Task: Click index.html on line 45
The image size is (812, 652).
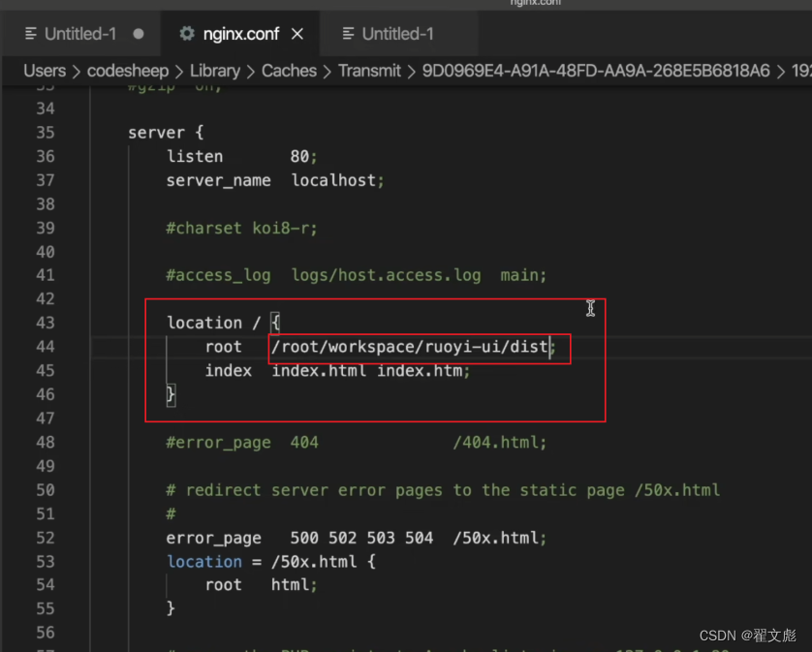Action: pos(320,371)
